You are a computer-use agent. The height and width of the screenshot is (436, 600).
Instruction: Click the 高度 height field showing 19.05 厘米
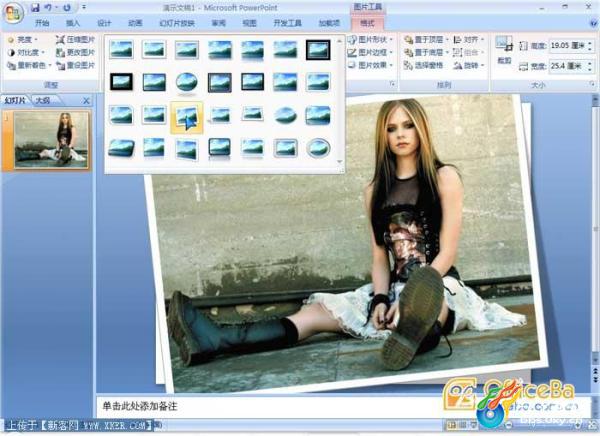pyautogui.click(x=567, y=46)
